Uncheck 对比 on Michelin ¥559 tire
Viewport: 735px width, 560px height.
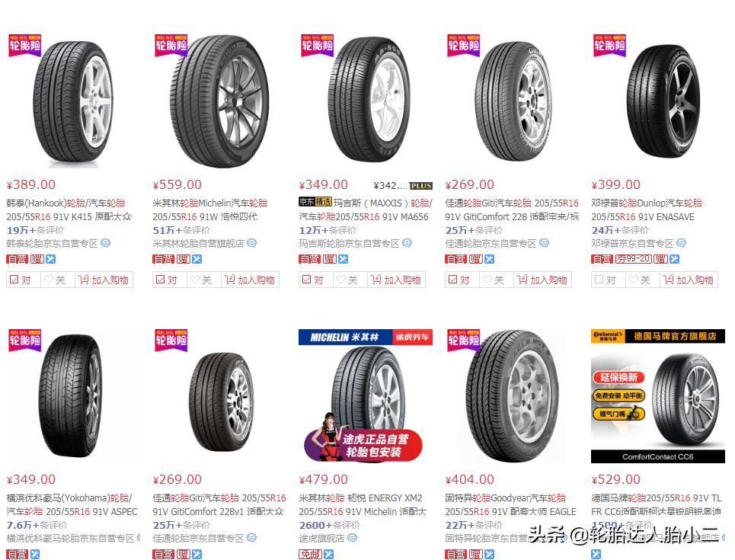pos(160,280)
